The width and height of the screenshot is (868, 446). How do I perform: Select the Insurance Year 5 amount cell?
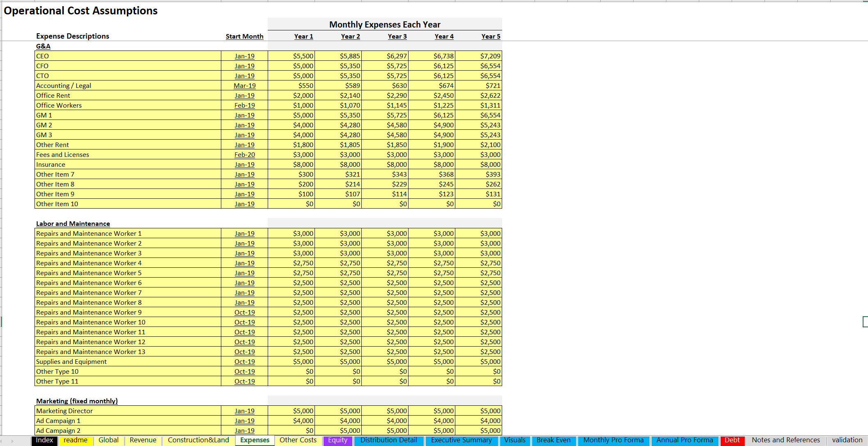pyautogui.click(x=478, y=164)
